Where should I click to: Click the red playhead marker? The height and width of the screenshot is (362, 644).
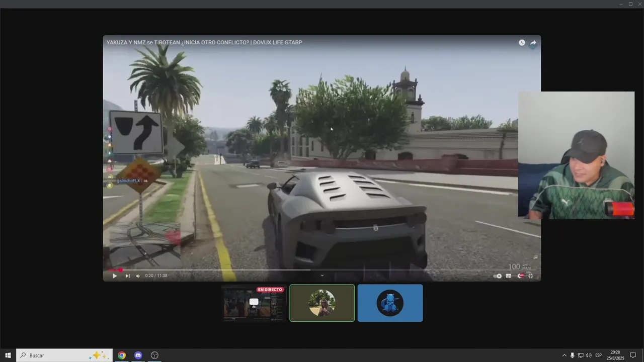[120, 270]
